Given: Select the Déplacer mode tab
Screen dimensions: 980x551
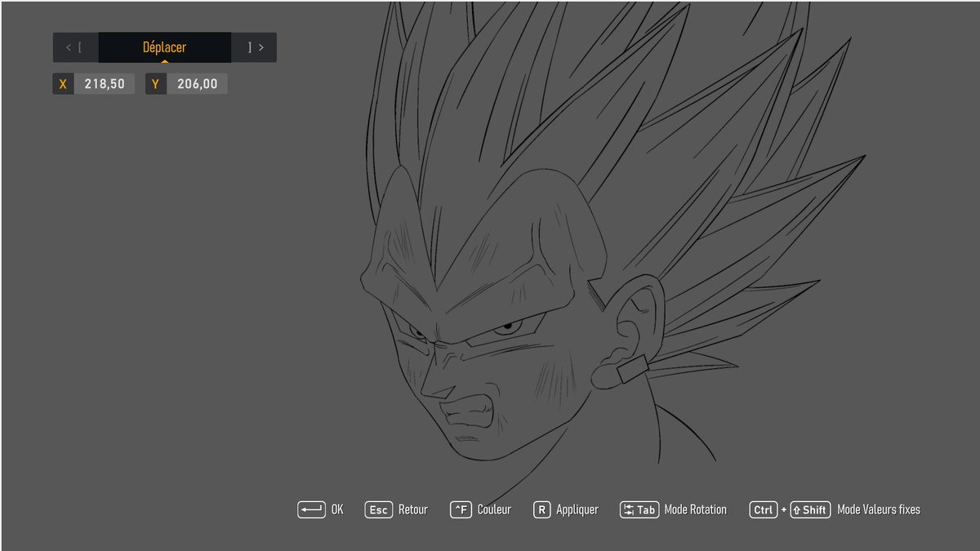Looking at the screenshot, I should (164, 47).
